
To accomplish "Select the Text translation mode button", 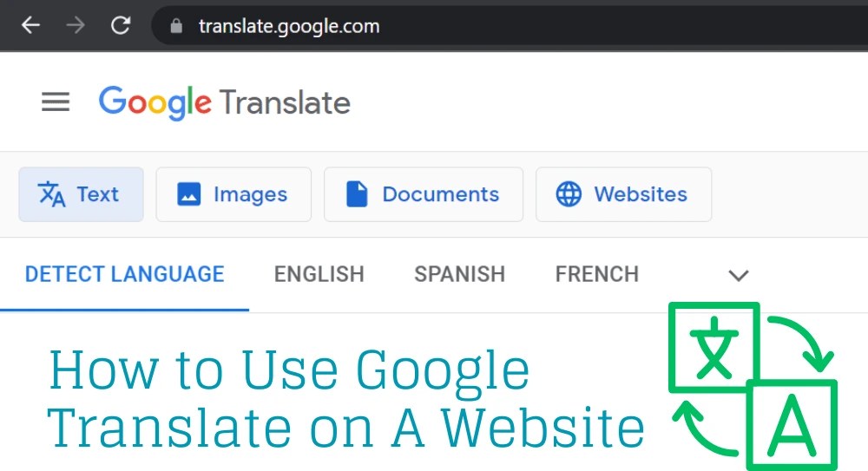I will pos(81,194).
